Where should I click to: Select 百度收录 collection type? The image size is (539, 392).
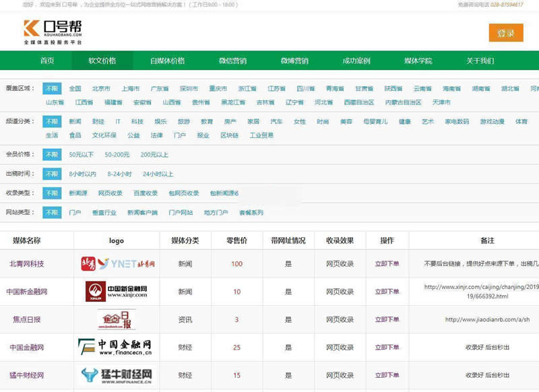(144, 193)
